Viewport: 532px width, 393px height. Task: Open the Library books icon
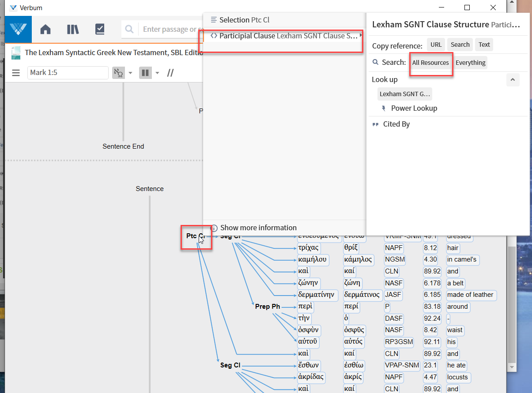click(x=73, y=30)
